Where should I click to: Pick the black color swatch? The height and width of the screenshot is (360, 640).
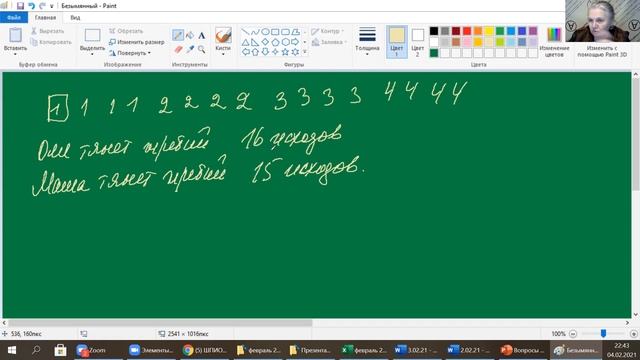pyautogui.click(x=434, y=31)
